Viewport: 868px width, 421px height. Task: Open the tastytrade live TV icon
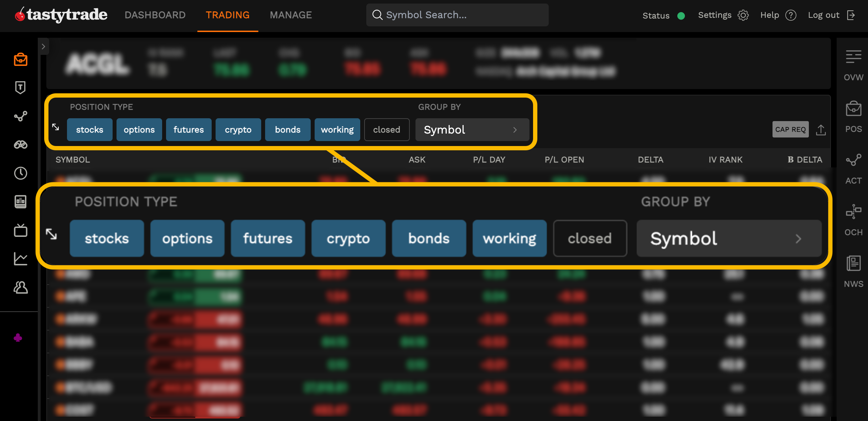[x=20, y=230]
